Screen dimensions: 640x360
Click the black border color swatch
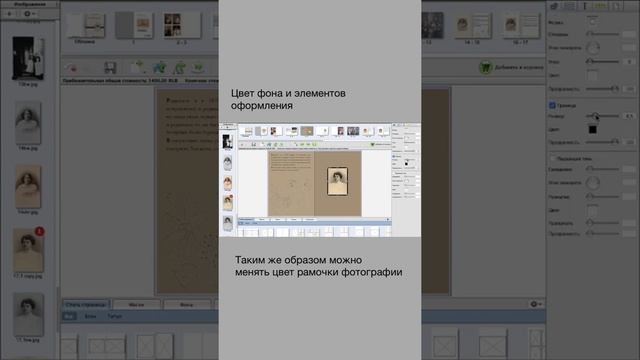pyautogui.click(x=592, y=129)
